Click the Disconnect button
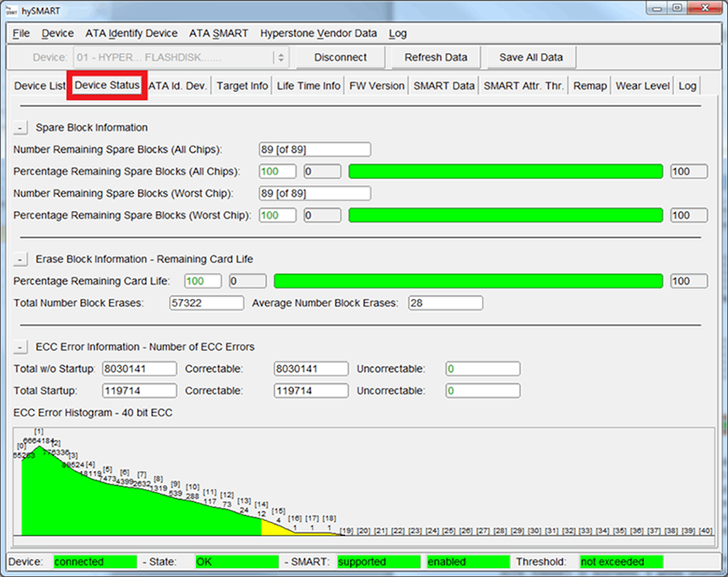Image resolution: width=728 pixels, height=577 pixels. [x=340, y=58]
